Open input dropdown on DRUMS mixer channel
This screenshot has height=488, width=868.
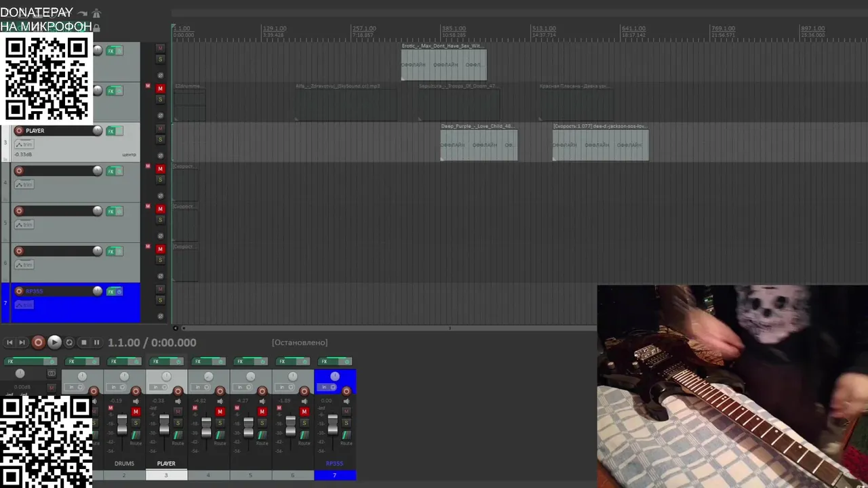coord(118,388)
